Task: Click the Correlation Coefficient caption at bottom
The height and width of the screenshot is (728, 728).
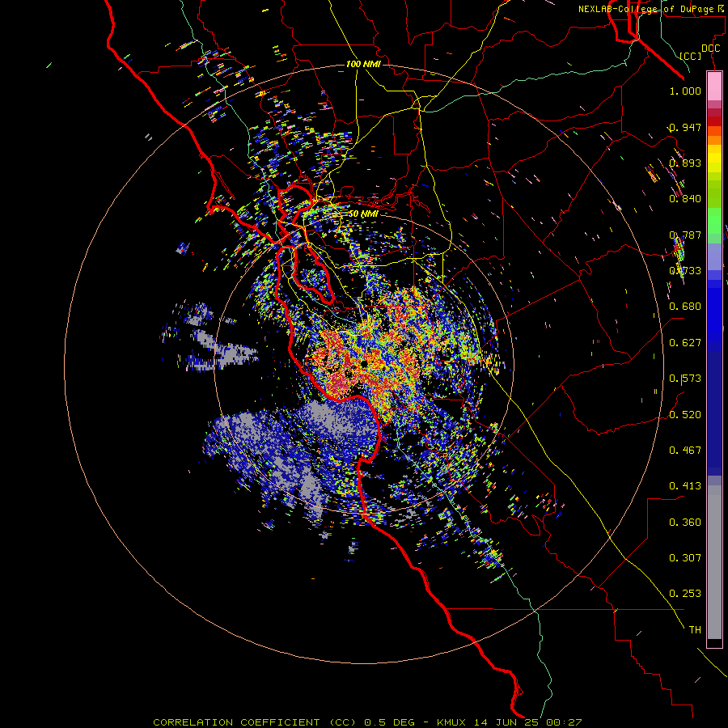Action: point(367,722)
